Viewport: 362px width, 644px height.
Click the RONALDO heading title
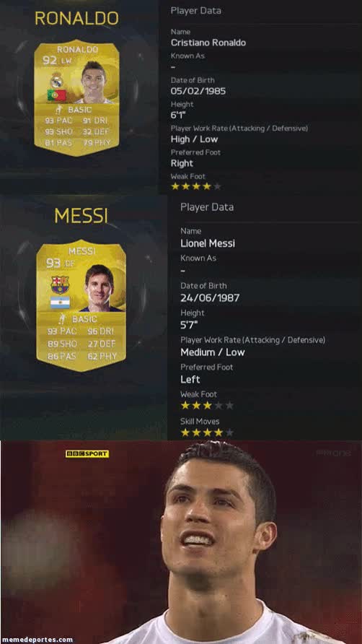click(x=76, y=19)
